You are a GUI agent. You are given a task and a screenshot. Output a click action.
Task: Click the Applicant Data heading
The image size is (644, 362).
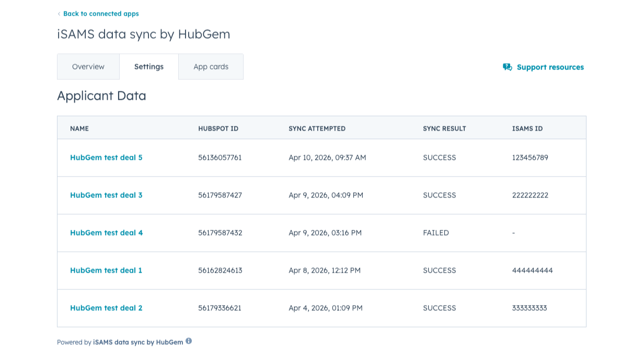click(101, 96)
